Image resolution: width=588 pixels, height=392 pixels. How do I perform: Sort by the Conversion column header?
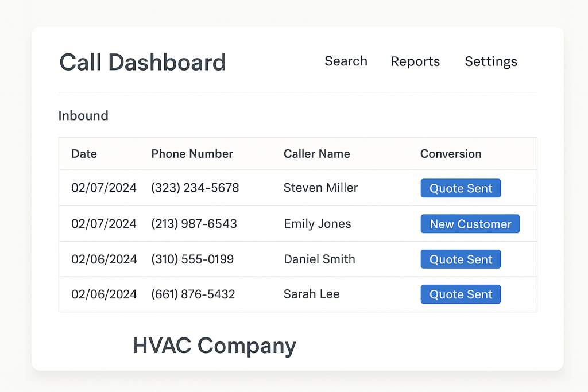click(x=451, y=154)
